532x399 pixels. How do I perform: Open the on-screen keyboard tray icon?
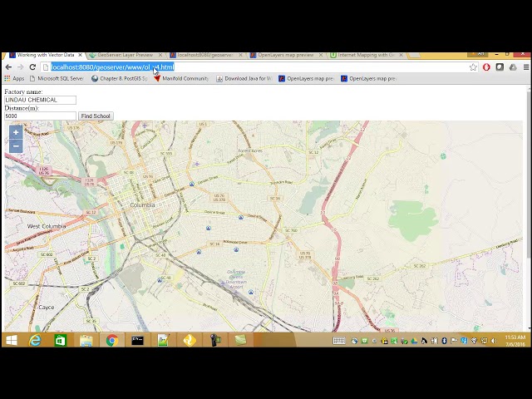(x=339, y=341)
